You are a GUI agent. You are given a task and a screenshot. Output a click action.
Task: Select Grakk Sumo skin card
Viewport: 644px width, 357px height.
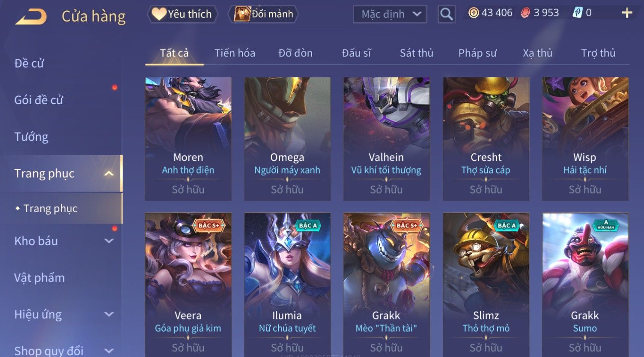tap(585, 285)
